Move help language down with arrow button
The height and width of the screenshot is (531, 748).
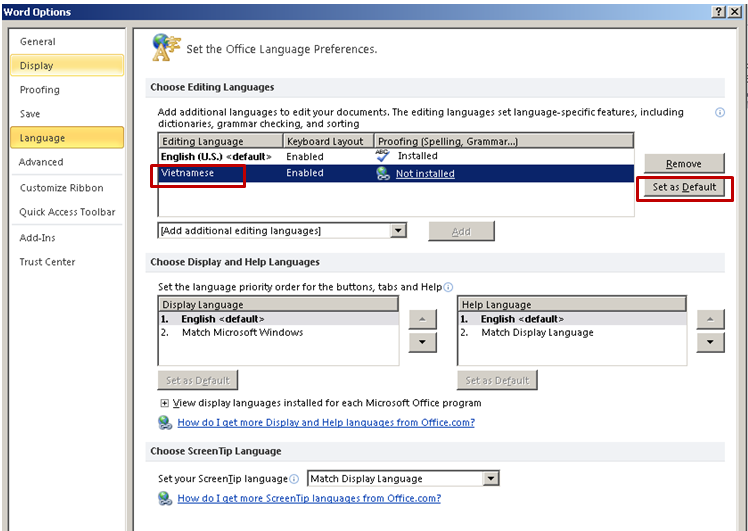pos(710,342)
